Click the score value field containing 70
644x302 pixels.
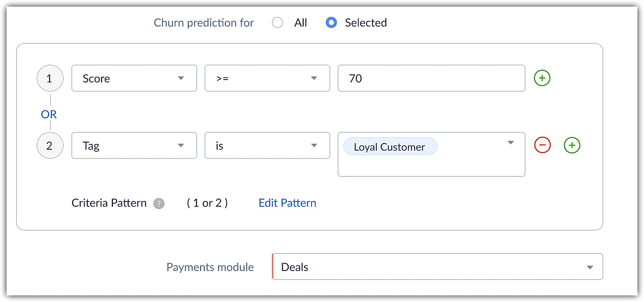tap(431, 78)
